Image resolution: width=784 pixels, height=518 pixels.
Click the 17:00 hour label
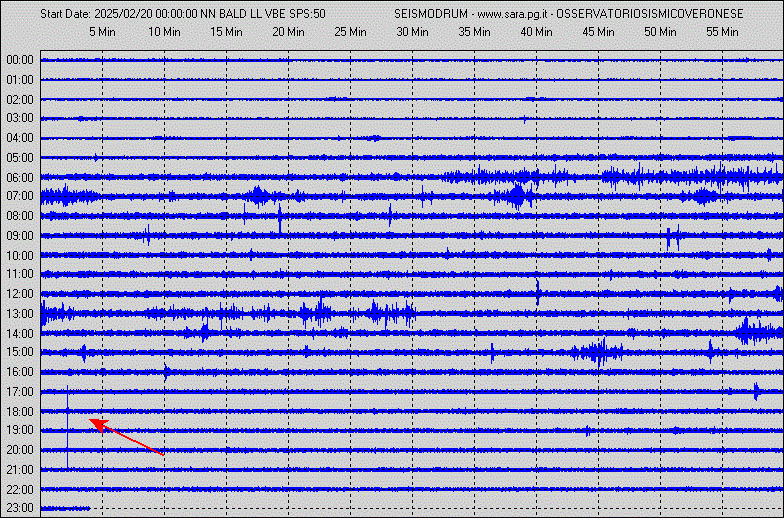coord(20,392)
